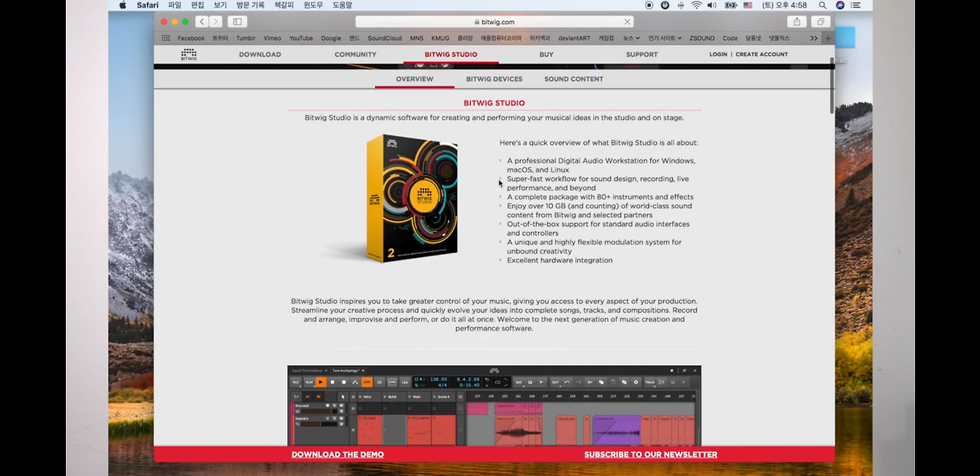Click the Bitwig logo in the site header
The image size is (980, 476).
click(x=188, y=54)
